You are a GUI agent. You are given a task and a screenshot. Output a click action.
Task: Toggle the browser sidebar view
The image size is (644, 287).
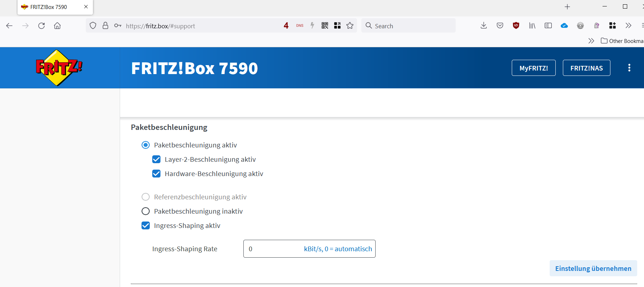pos(548,26)
